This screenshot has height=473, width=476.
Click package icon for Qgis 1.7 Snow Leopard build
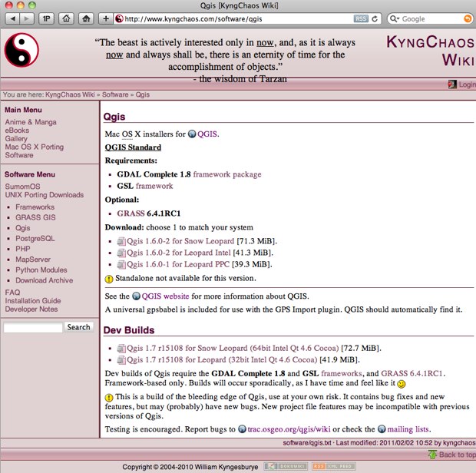pyautogui.click(x=121, y=348)
